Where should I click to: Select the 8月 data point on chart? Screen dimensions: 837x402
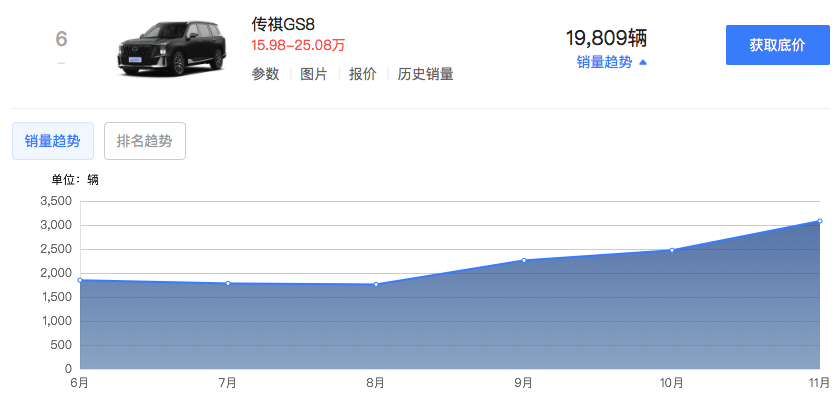click(x=376, y=284)
